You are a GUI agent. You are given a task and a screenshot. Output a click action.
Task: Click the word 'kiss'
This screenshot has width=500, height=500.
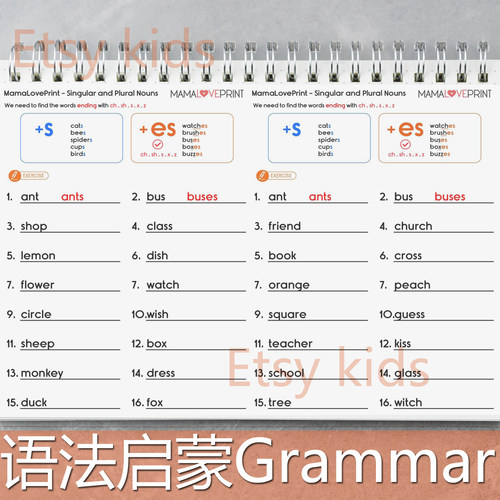tap(402, 344)
